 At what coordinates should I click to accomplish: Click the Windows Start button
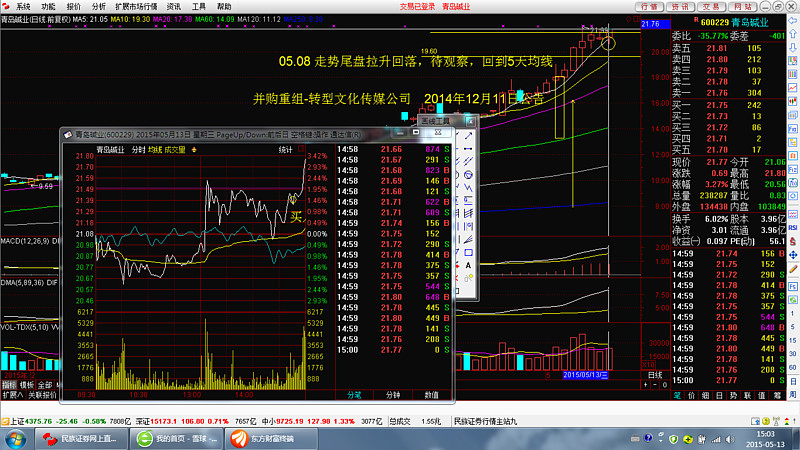click(x=13, y=438)
